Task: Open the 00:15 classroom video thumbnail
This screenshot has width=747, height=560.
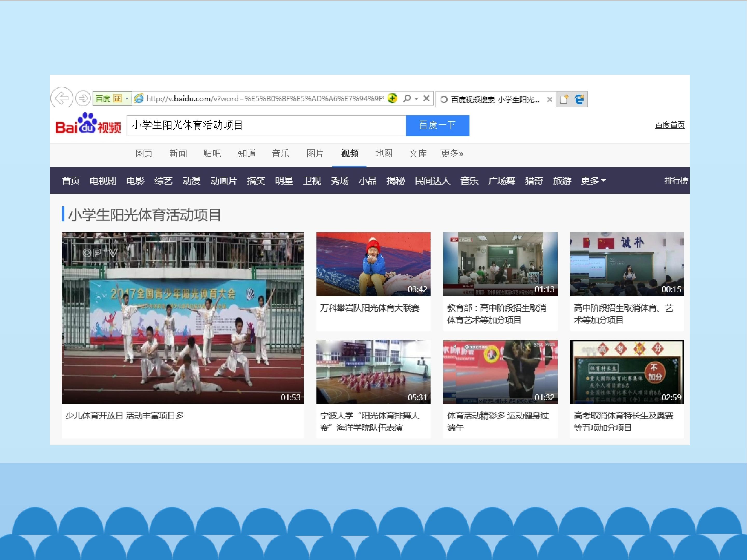Action: tap(627, 264)
